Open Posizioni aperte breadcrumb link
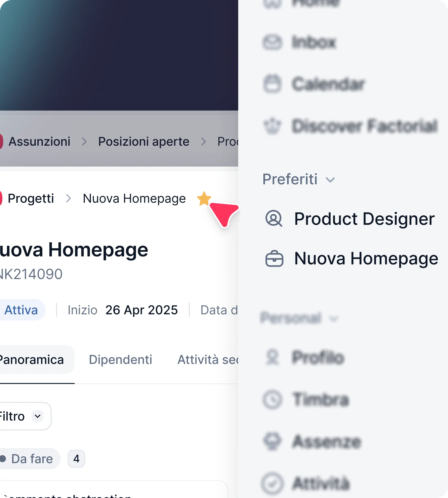This screenshot has height=498, width=448. 144,141
